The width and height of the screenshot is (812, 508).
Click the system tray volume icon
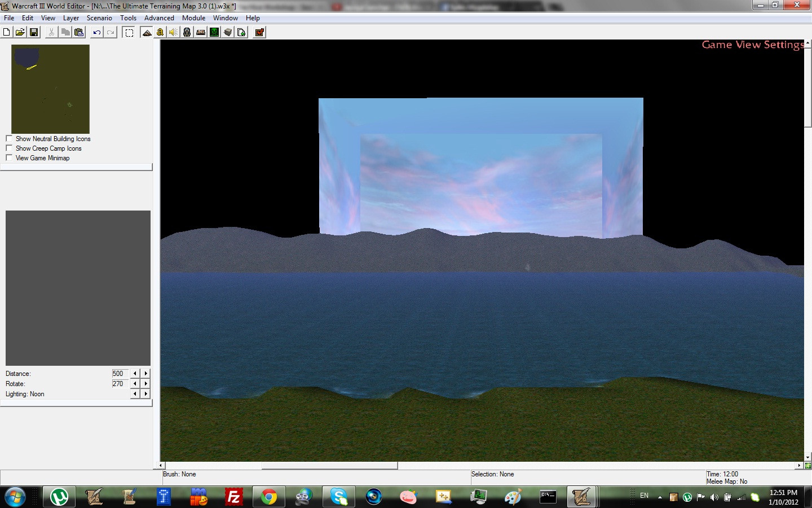pyautogui.click(x=714, y=497)
